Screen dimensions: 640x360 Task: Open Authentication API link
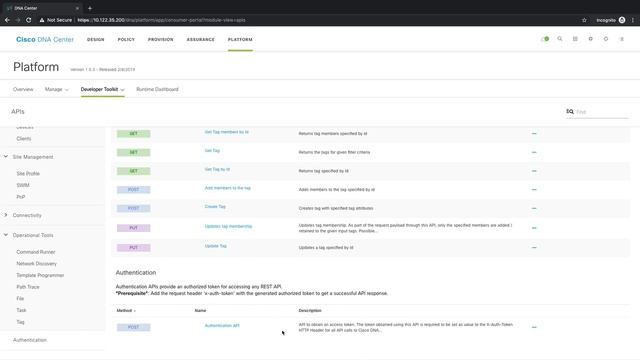click(222, 326)
